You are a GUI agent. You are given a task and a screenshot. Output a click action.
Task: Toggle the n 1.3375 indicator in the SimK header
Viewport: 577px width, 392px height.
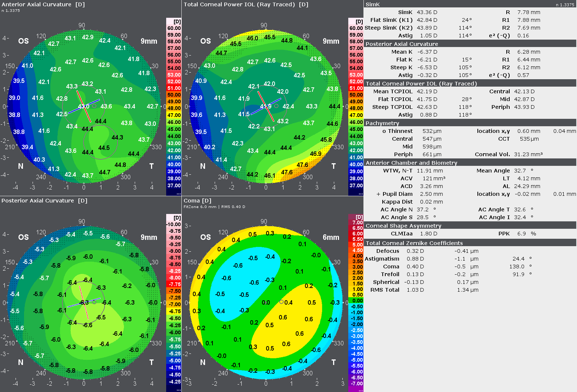(564, 4)
